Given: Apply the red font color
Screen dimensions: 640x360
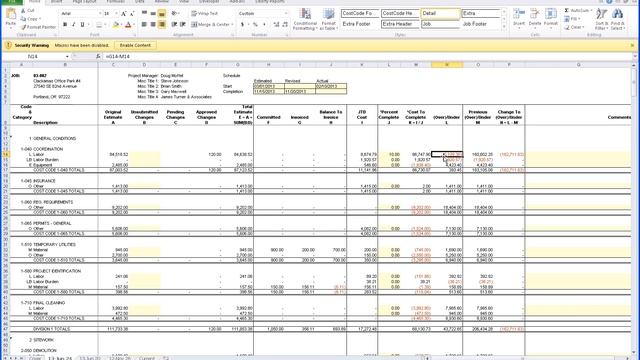Looking at the screenshot, I should tap(128, 25).
